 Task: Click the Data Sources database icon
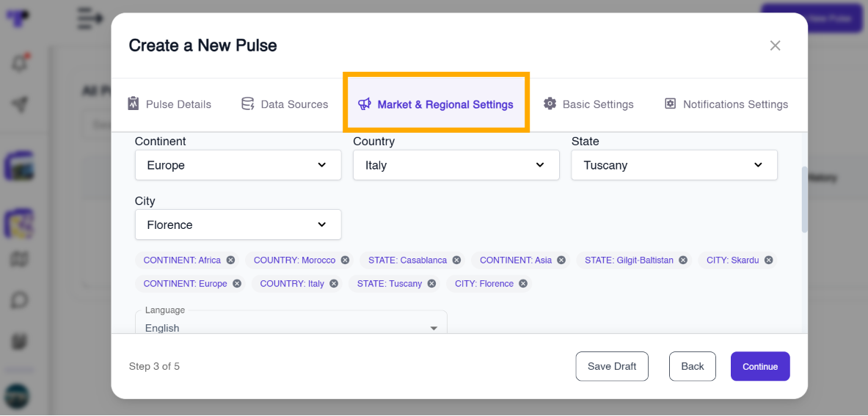(247, 103)
